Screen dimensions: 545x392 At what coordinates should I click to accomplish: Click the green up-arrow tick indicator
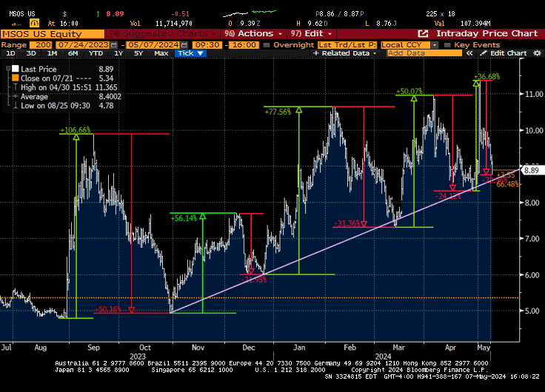click(98, 14)
